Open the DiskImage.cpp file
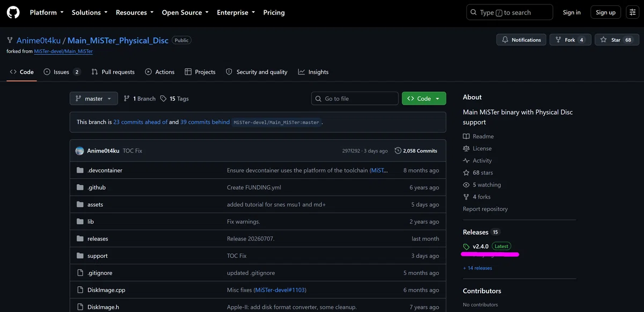This screenshot has height=312, width=644. click(x=106, y=290)
